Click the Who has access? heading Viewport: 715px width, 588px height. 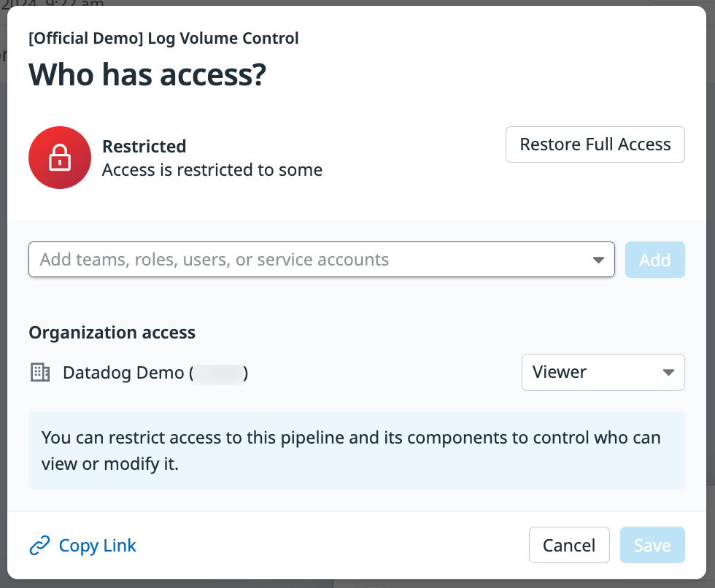(x=147, y=75)
